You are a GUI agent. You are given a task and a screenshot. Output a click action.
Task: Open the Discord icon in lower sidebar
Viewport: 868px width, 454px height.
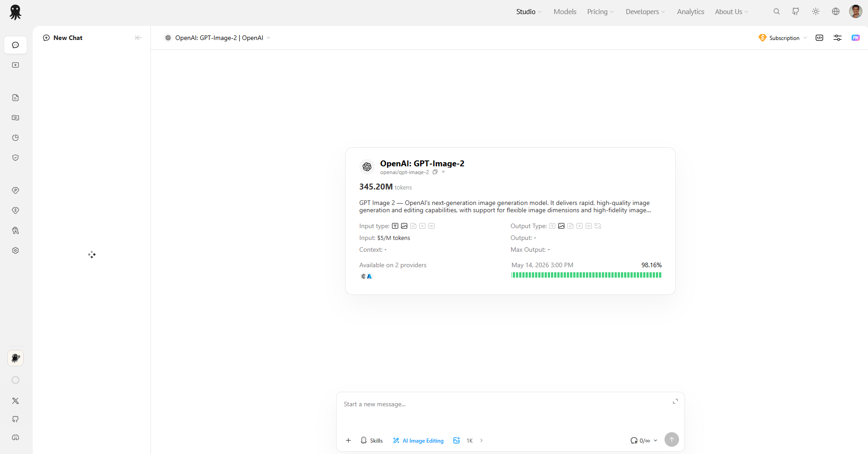pos(15,437)
